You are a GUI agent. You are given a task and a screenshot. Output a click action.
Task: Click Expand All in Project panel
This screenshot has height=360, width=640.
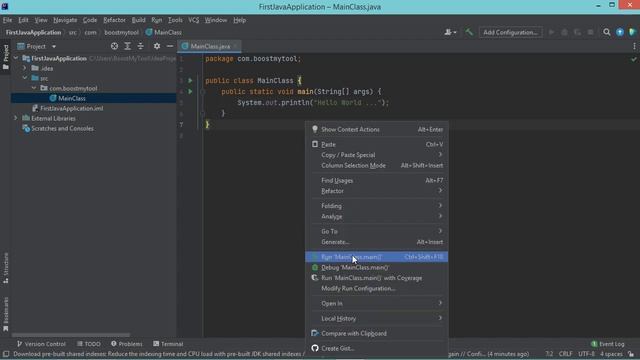[127, 46]
